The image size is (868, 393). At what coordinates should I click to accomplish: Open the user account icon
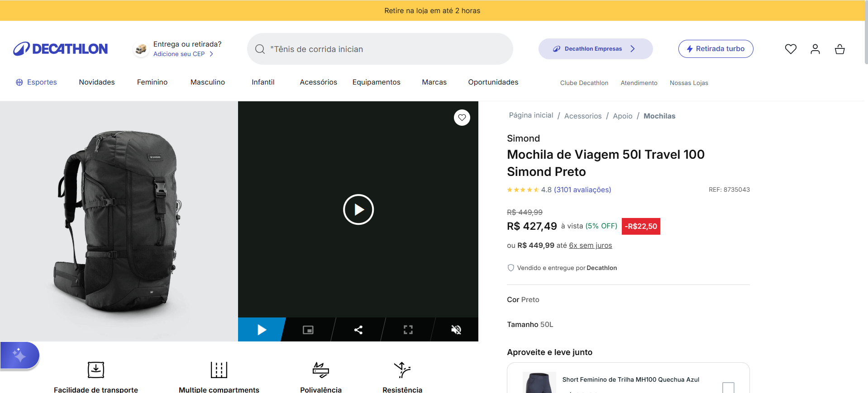815,49
